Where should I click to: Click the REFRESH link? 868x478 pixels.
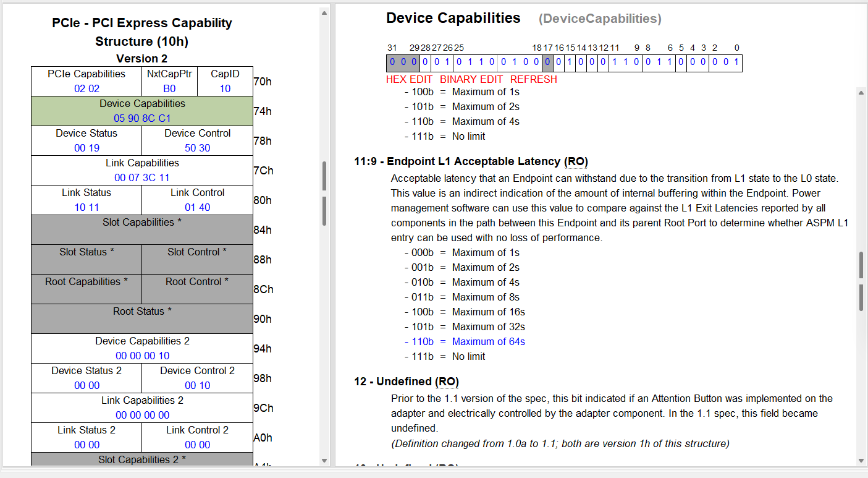coord(534,79)
